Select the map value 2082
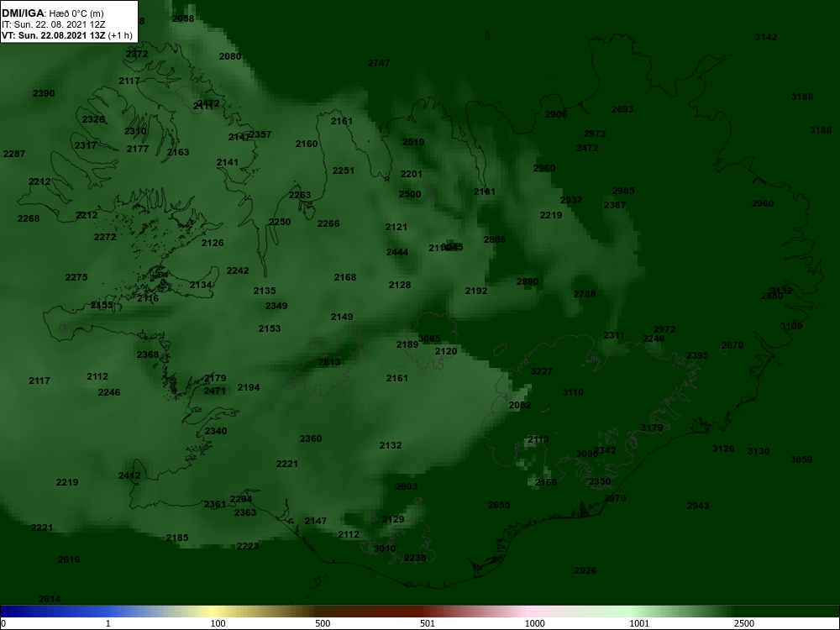This screenshot has width=840, height=630. click(520, 405)
